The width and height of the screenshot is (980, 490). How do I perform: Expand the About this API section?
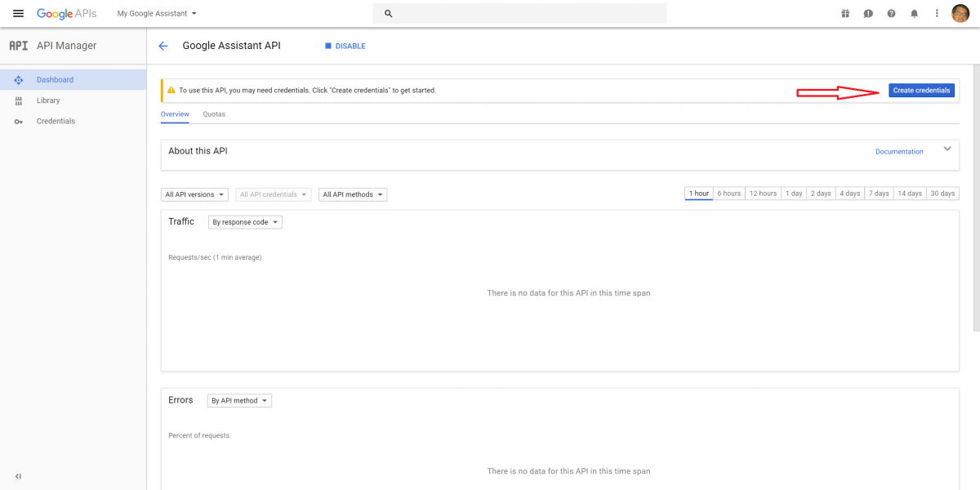tap(947, 149)
